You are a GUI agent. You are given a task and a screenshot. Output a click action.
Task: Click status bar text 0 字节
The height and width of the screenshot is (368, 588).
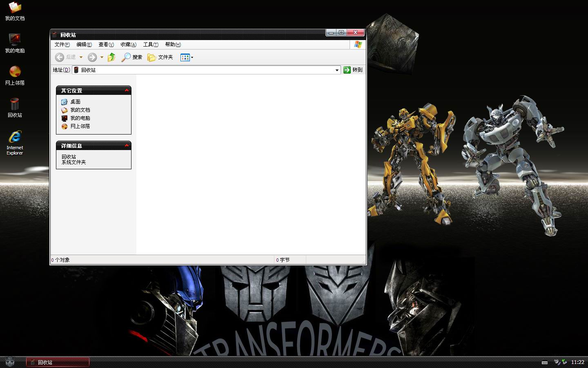[x=283, y=260]
